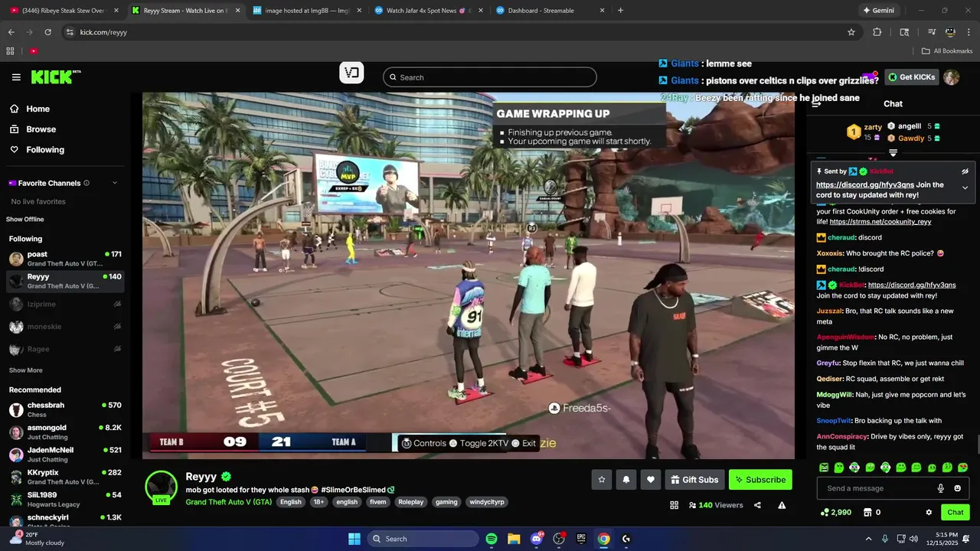This screenshot has height=551, width=980.
Task: Select the fivem tag
Action: click(x=377, y=502)
